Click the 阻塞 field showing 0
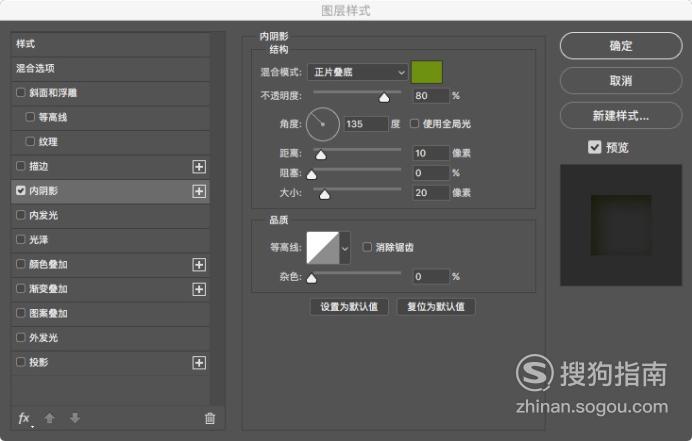 [x=431, y=173]
